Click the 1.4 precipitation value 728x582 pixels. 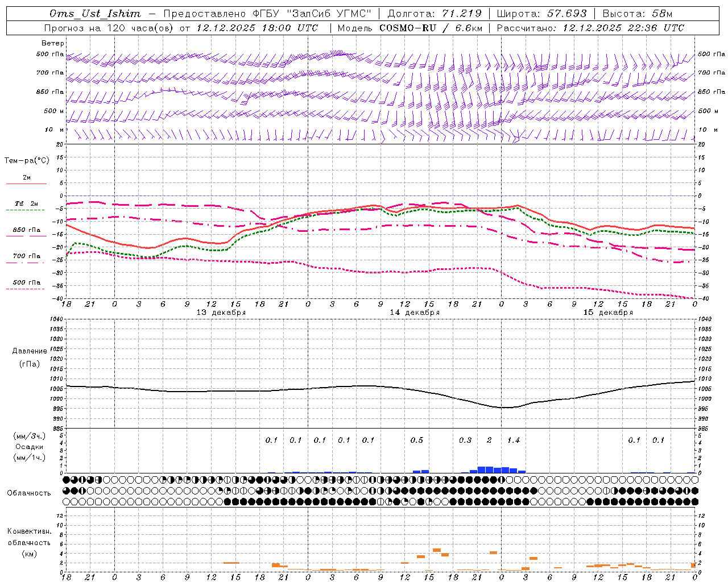[514, 440]
